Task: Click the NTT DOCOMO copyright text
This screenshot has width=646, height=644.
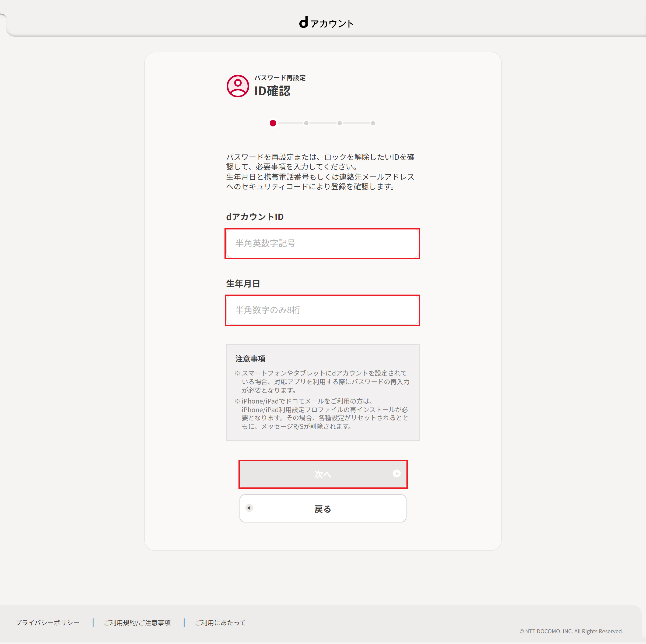Action: [571, 631]
